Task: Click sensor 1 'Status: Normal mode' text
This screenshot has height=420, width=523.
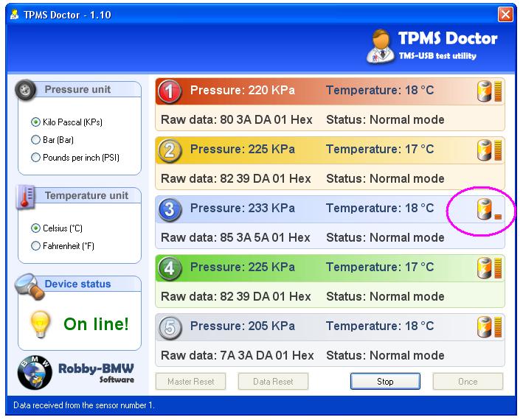Action: (385, 119)
